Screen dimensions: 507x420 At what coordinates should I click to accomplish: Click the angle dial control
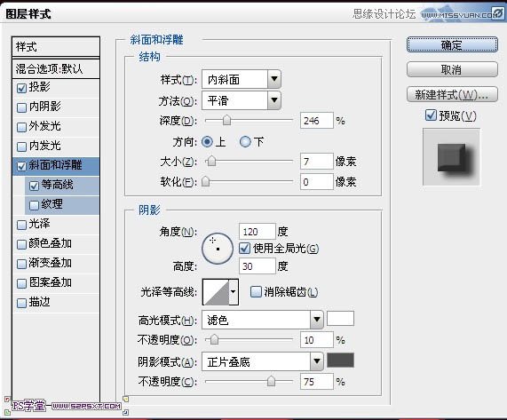[x=218, y=249]
